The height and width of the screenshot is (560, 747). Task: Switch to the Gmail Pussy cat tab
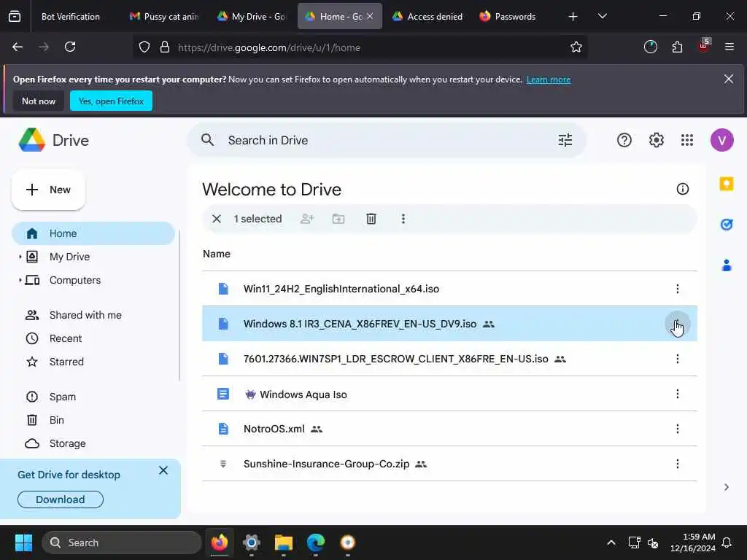164,17
